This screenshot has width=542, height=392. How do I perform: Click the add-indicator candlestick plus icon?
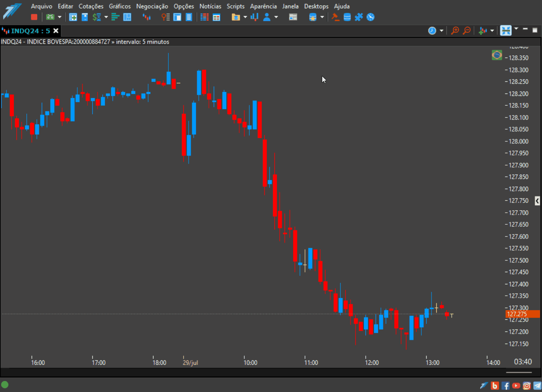[483, 31]
